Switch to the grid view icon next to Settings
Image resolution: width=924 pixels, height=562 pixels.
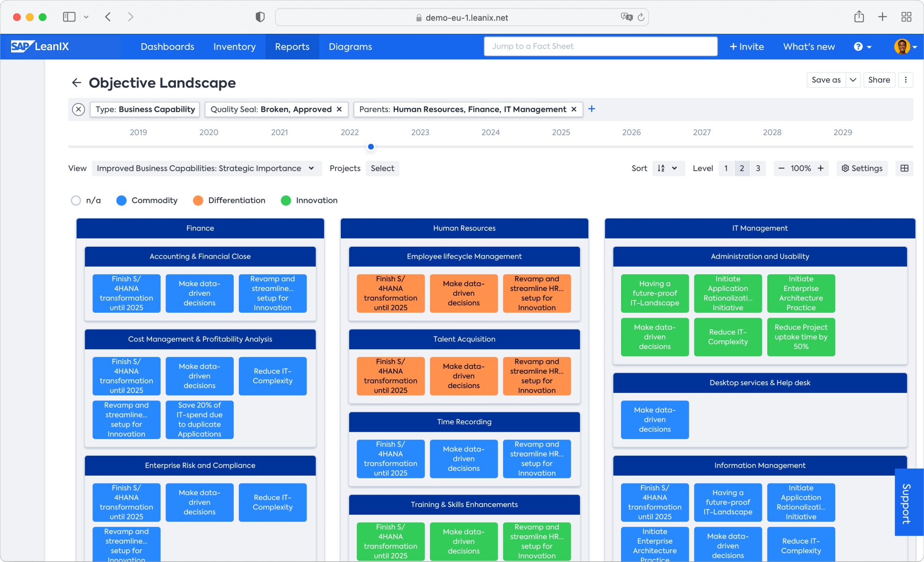(904, 168)
